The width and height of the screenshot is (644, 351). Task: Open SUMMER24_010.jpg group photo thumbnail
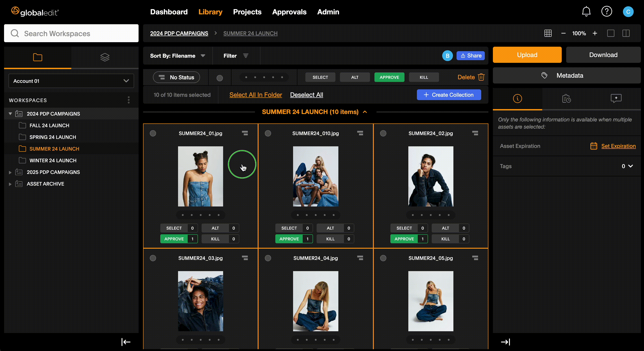pyautogui.click(x=315, y=176)
